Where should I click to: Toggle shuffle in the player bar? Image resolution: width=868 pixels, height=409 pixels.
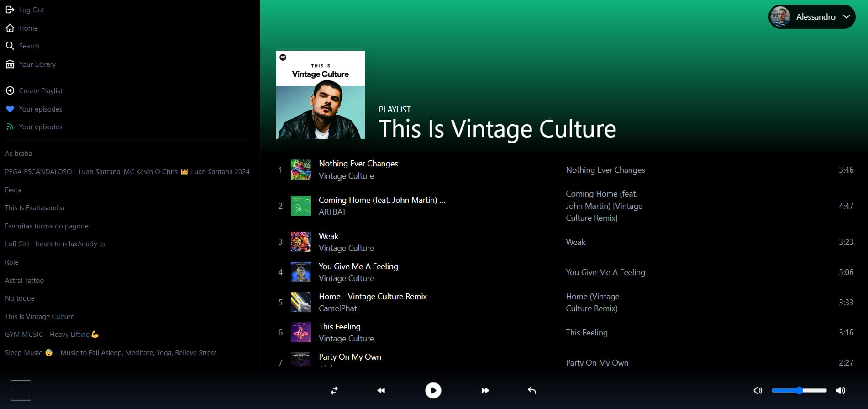334,390
